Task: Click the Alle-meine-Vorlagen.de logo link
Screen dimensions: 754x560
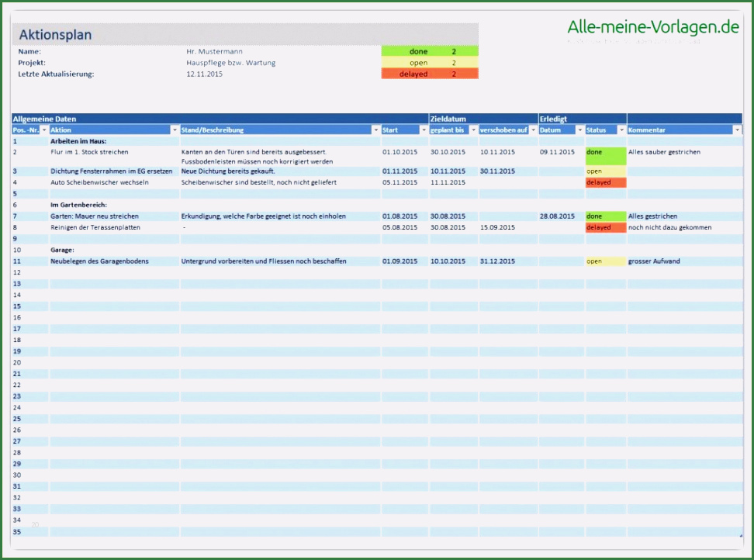Action: (x=652, y=27)
